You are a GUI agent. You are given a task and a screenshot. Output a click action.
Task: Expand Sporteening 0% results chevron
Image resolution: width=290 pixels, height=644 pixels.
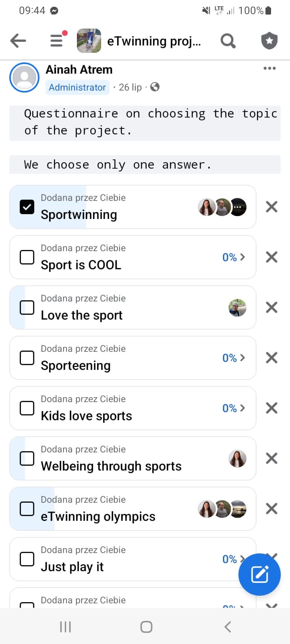coord(234,358)
